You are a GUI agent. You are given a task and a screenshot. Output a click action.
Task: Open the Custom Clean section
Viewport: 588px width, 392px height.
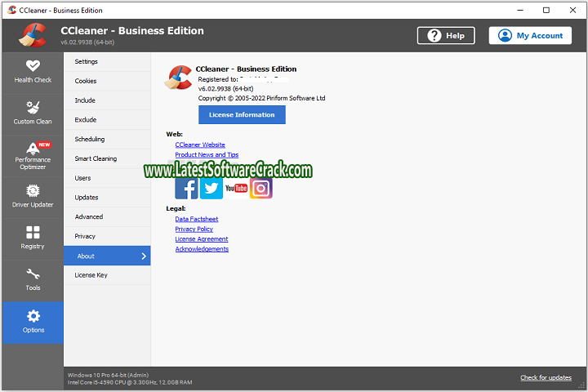point(33,114)
